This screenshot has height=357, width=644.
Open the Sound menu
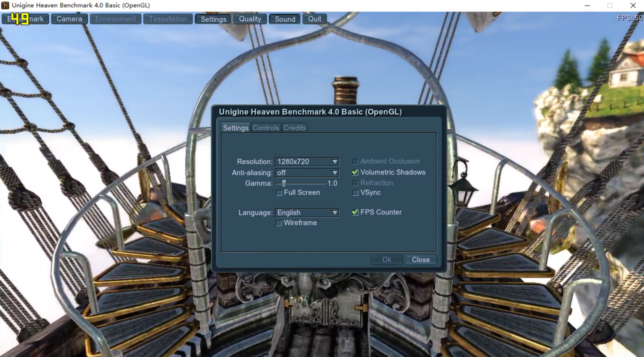click(x=285, y=19)
